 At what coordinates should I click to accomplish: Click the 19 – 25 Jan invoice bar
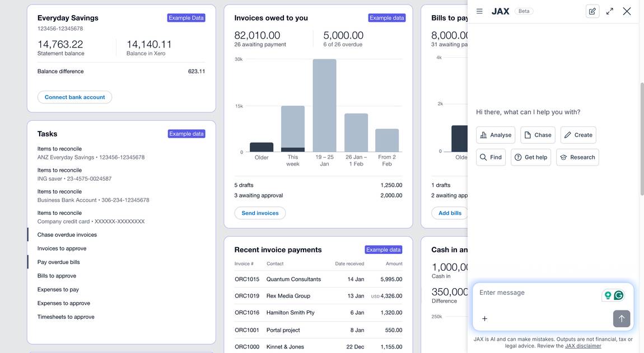324,106
